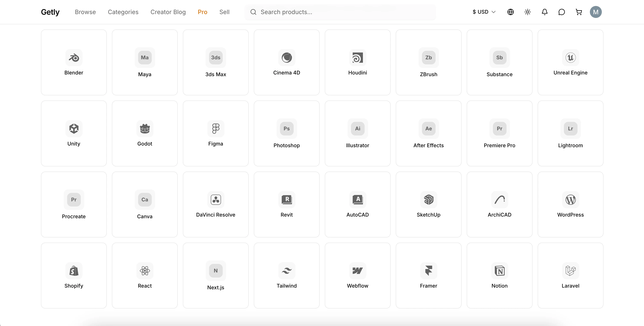Open the shopping cart
Screen dimensions: 644x326
(x=579, y=12)
